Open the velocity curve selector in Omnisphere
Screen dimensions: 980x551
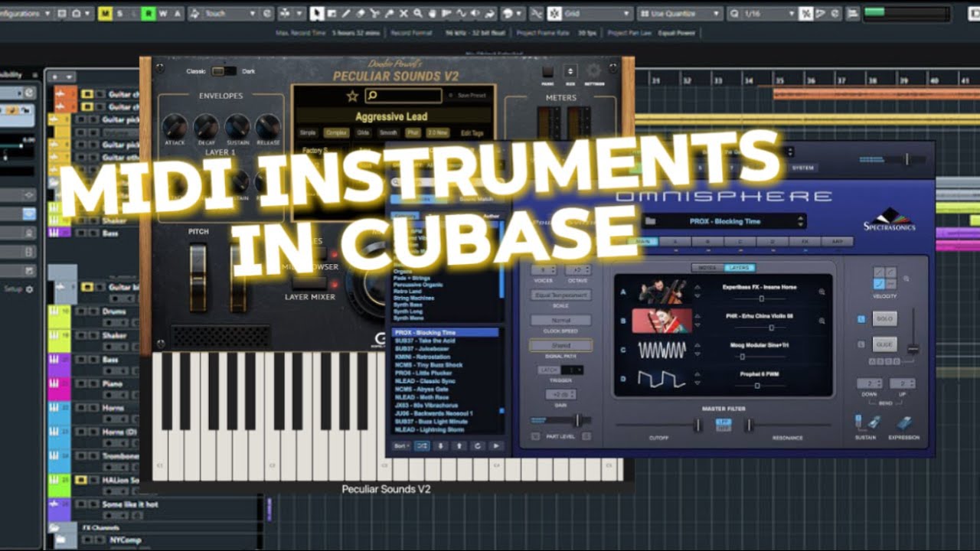[x=884, y=278]
